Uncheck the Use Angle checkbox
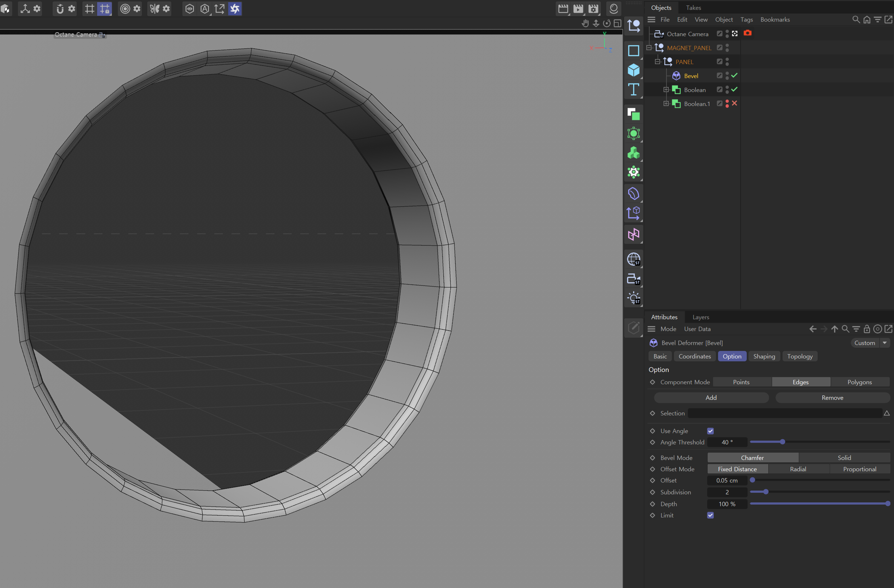The width and height of the screenshot is (894, 588). (x=710, y=431)
